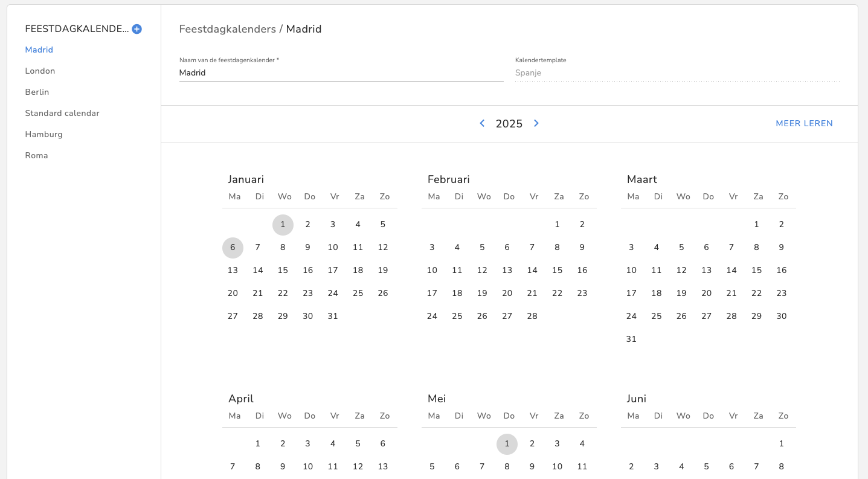
Task: Edit the holiday calendar name field
Action: (x=341, y=73)
